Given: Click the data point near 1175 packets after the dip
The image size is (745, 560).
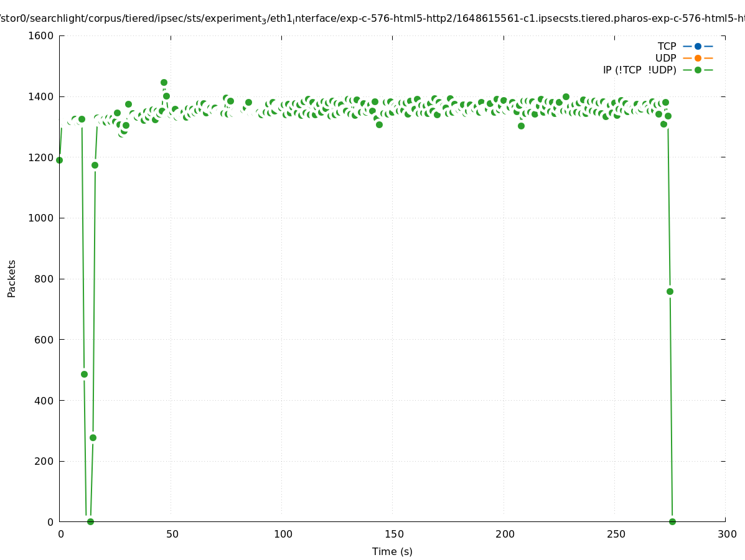Looking at the screenshot, I should pyautogui.click(x=95, y=165).
